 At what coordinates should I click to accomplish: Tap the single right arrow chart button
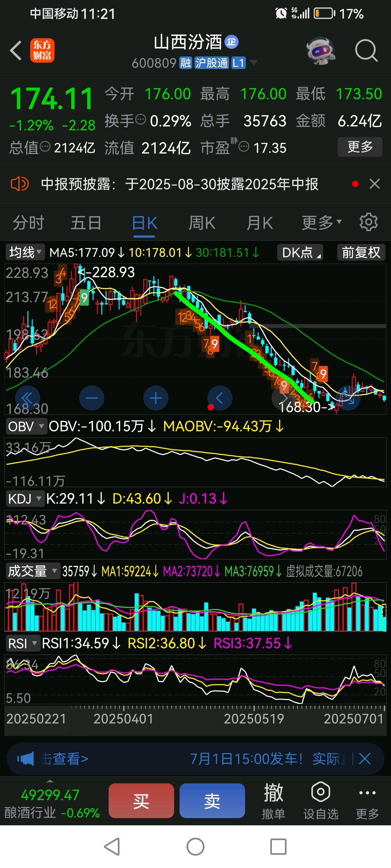(284, 398)
